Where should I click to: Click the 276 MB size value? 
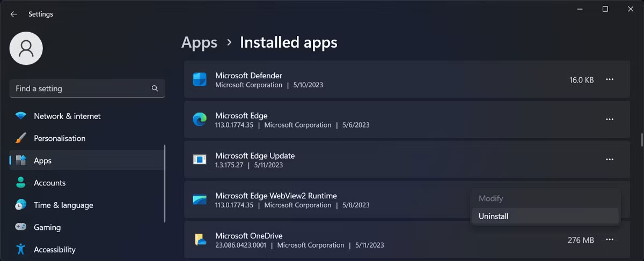pyautogui.click(x=581, y=240)
